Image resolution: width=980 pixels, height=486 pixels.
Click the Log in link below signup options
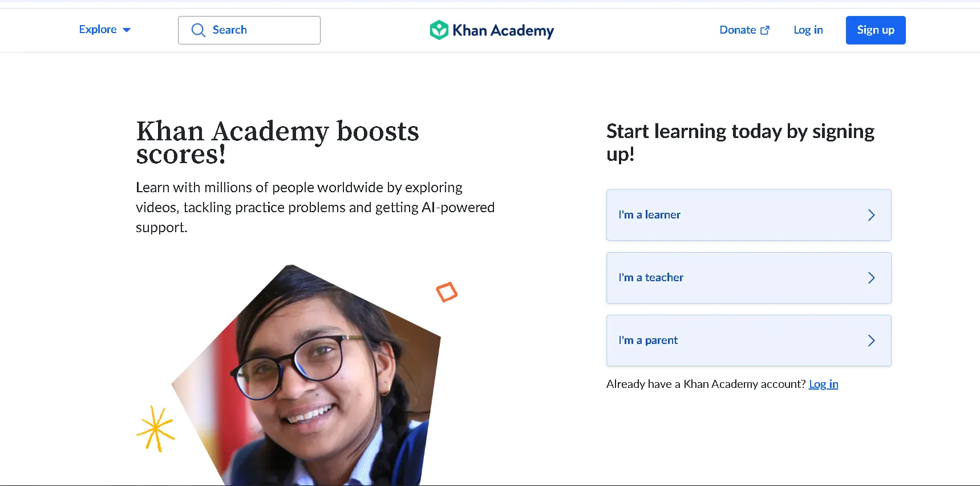823,384
